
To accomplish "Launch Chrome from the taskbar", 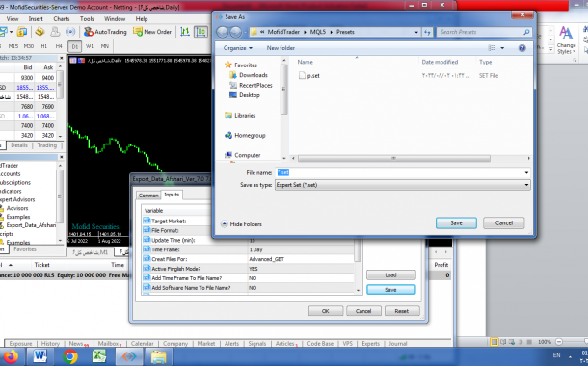I will [x=69, y=356].
